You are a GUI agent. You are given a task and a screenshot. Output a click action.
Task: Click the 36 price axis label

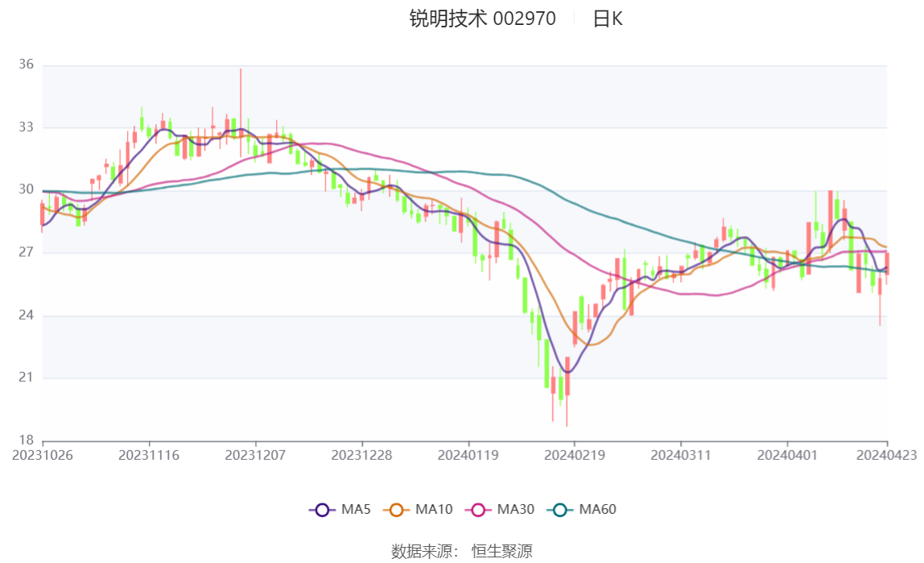(x=26, y=64)
